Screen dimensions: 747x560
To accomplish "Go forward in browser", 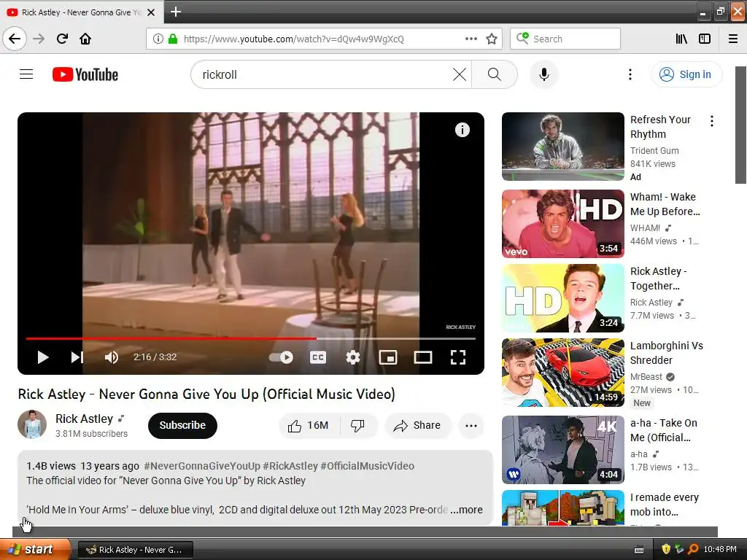I will point(39,39).
